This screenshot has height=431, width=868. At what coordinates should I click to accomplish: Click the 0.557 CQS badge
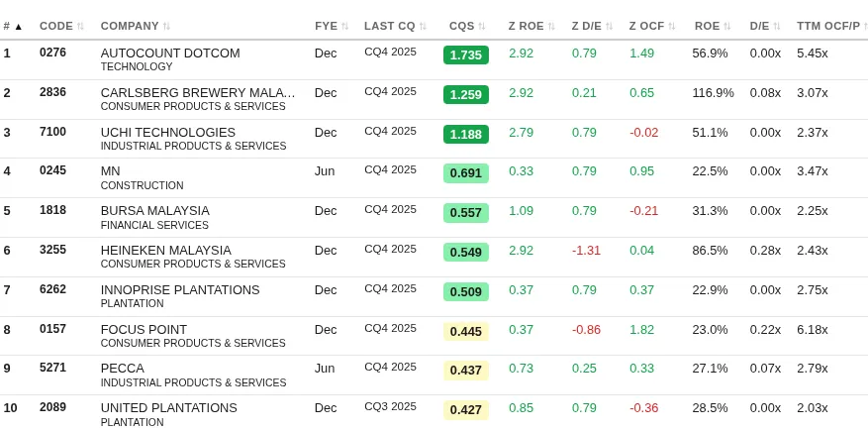coord(466,213)
